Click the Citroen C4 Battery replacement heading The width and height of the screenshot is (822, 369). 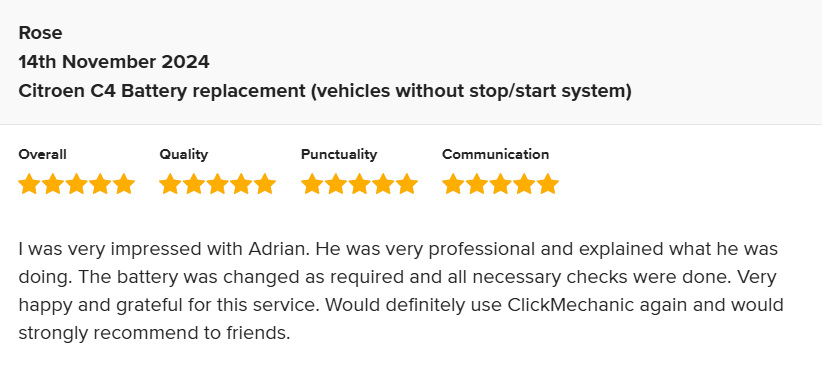tap(325, 91)
